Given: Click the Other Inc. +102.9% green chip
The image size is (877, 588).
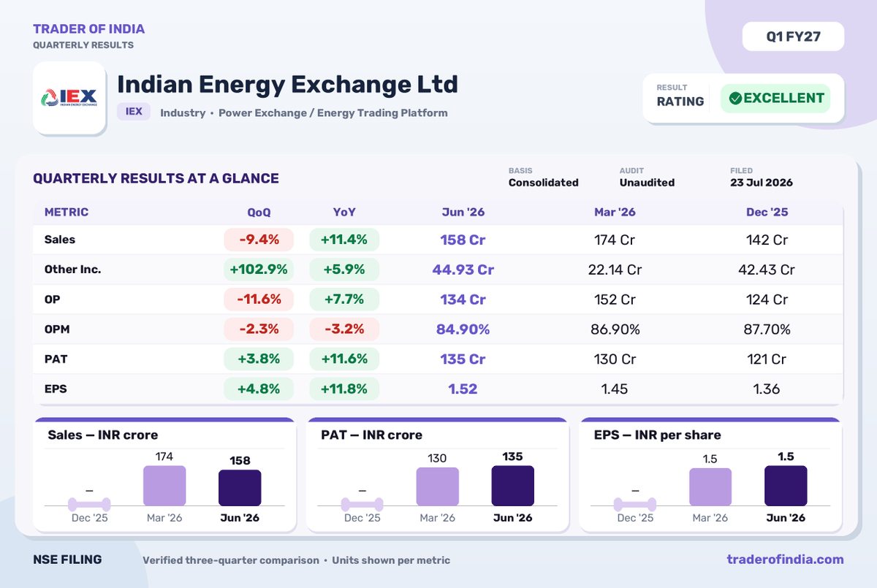Looking at the screenshot, I should coord(259,270).
